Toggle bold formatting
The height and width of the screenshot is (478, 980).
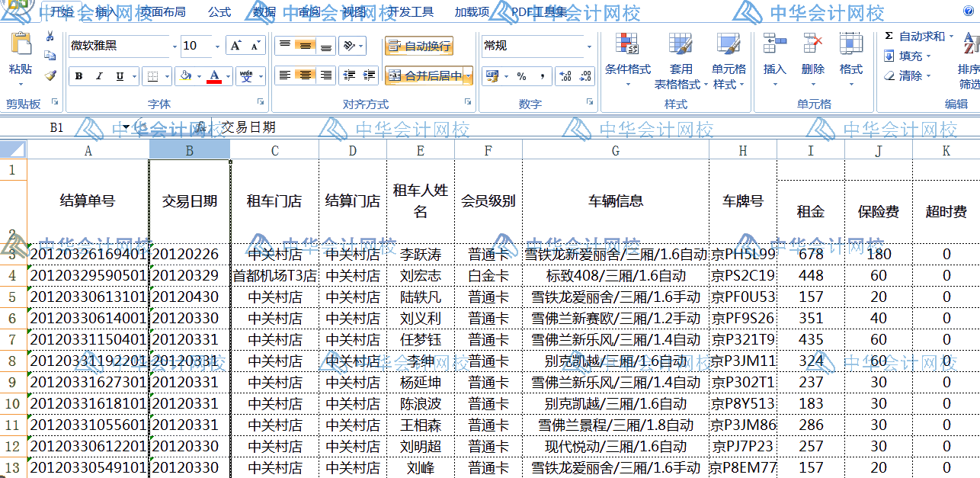[x=78, y=76]
